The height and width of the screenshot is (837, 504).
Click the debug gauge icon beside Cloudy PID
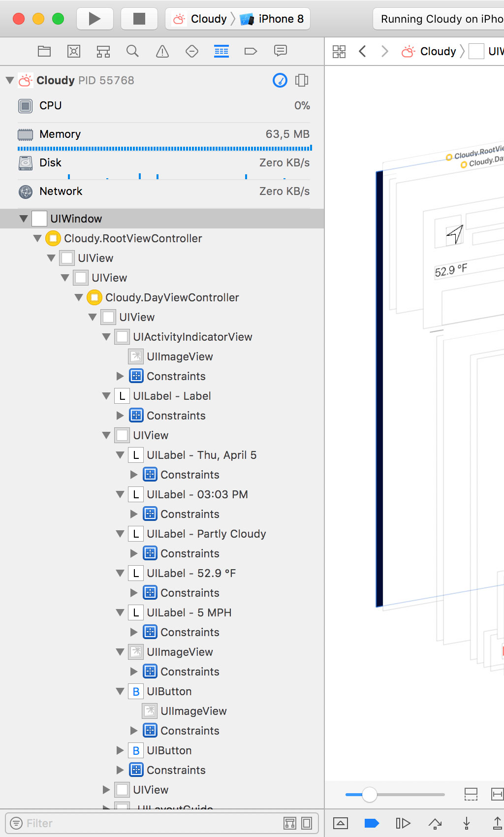(x=280, y=80)
